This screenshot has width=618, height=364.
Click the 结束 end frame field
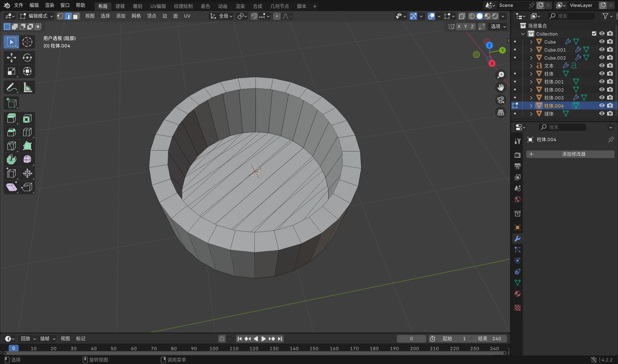(x=489, y=339)
